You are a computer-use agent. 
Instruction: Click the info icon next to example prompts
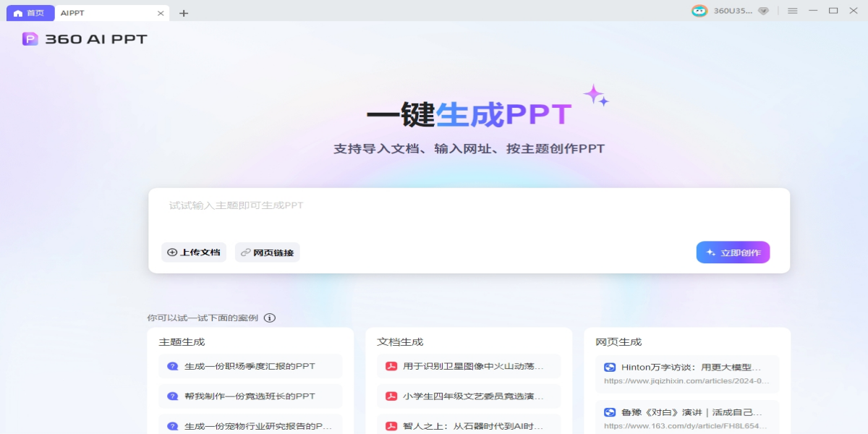click(x=270, y=318)
